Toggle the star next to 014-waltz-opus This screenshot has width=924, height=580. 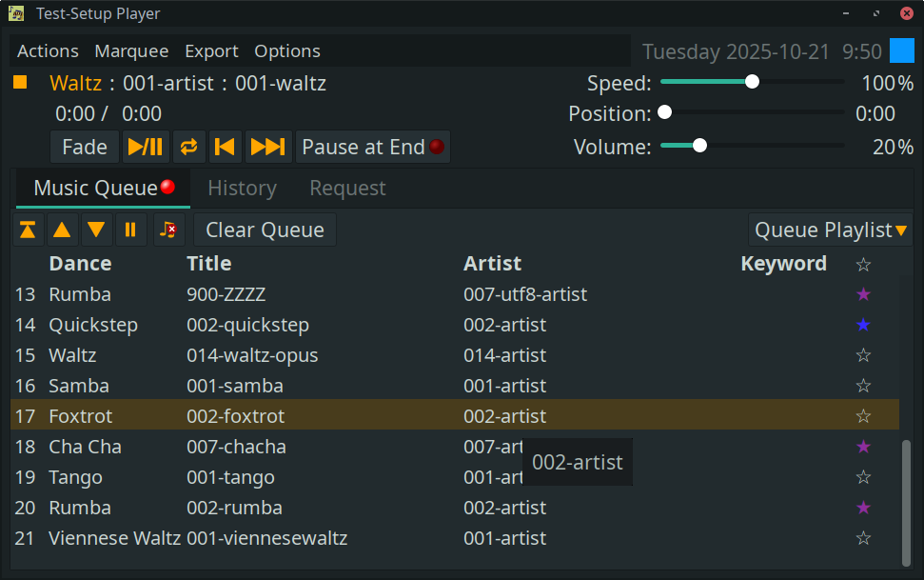[x=863, y=354]
